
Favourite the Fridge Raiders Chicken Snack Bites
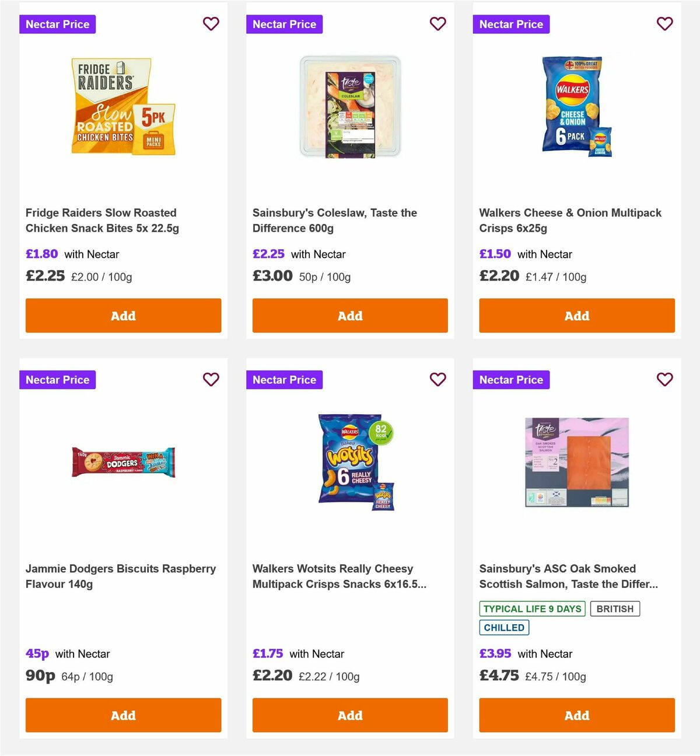(x=211, y=24)
